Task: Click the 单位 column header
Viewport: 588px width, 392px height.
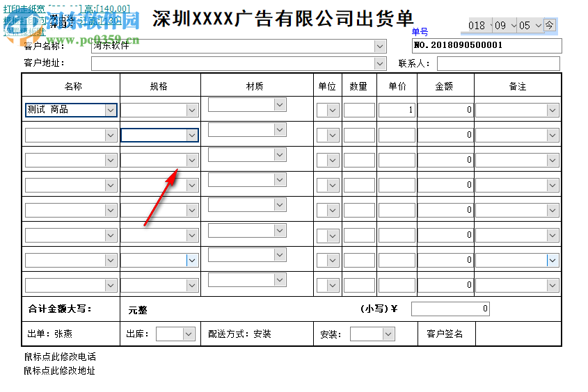Action: [327, 86]
